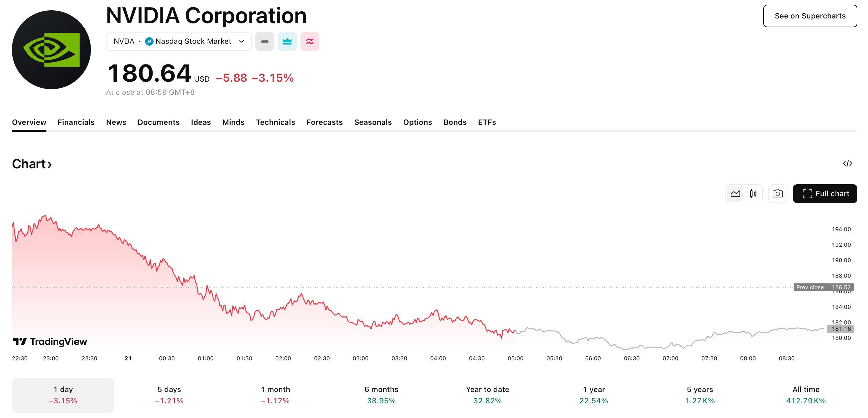Click the gray closed-market indicator icon

coord(264,41)
